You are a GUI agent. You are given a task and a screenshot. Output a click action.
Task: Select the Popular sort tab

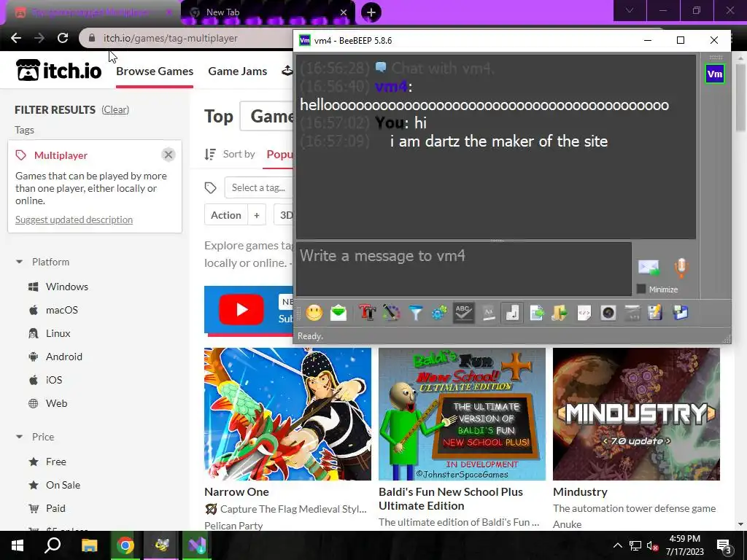click(279, 155)
